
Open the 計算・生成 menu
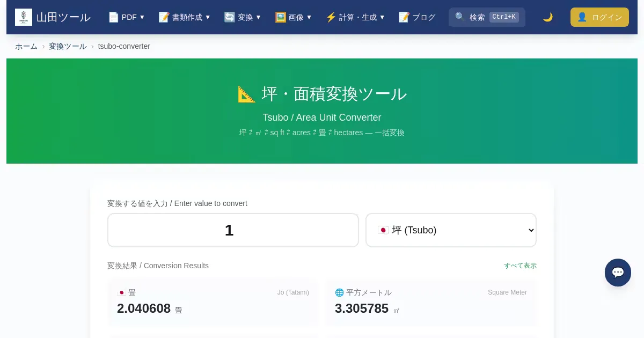[x=355, y=17]
